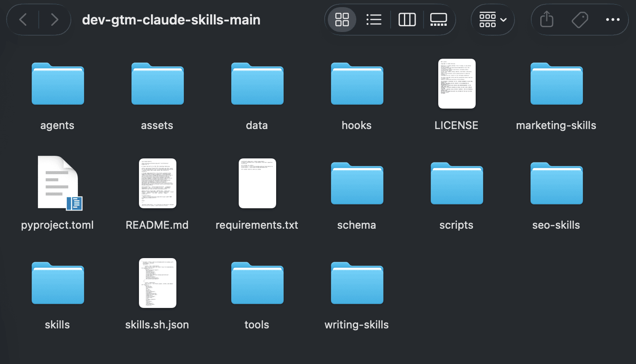The width and height of the screenshot is (636, 364).
Task: Click the 'README.md' file name label
Action: tap(157, 225)
